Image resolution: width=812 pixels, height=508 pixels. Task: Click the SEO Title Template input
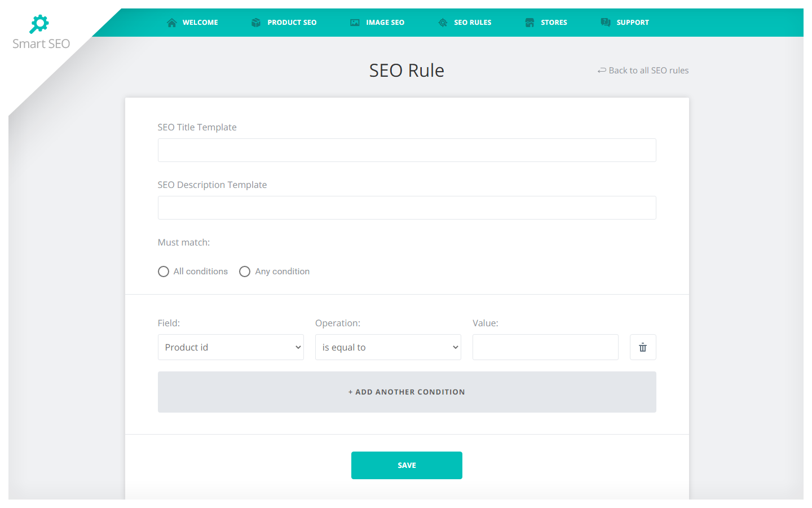click(x=407, y=150)
